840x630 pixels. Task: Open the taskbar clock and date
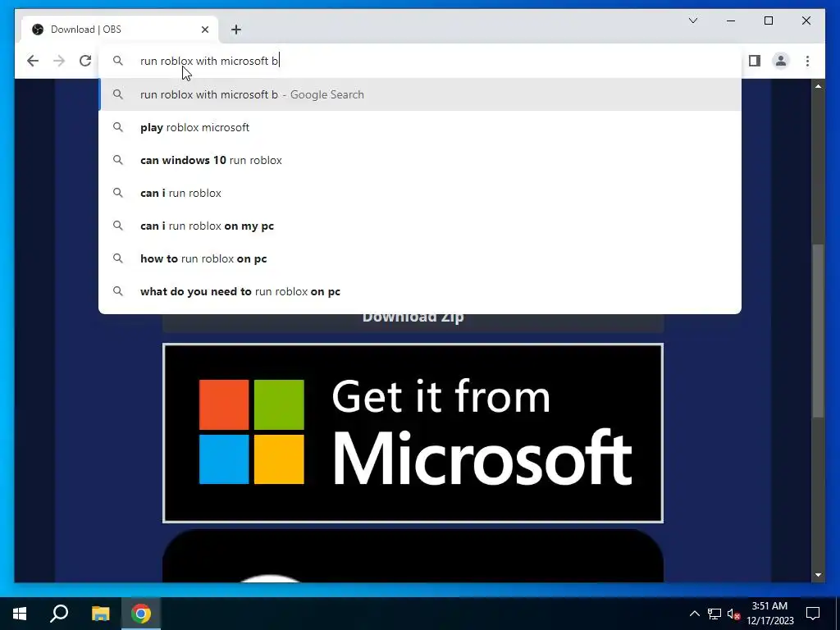(x=769, y=614)
